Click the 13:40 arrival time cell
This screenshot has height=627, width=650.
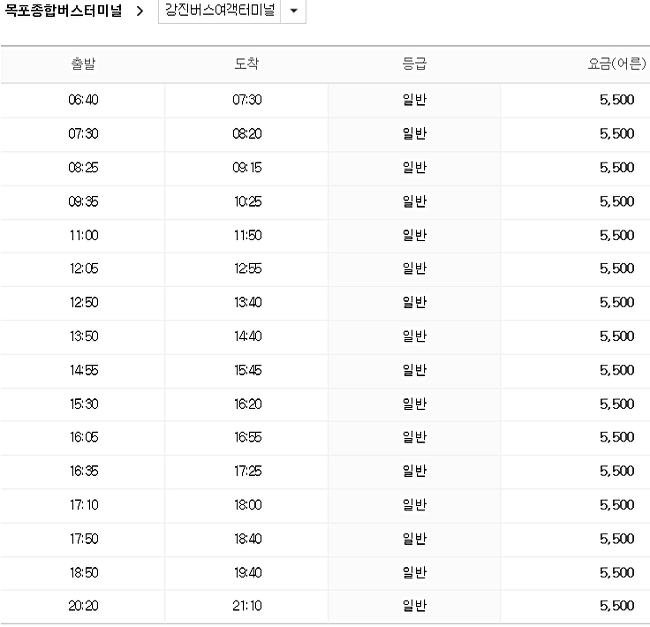(x=248, y=303)
